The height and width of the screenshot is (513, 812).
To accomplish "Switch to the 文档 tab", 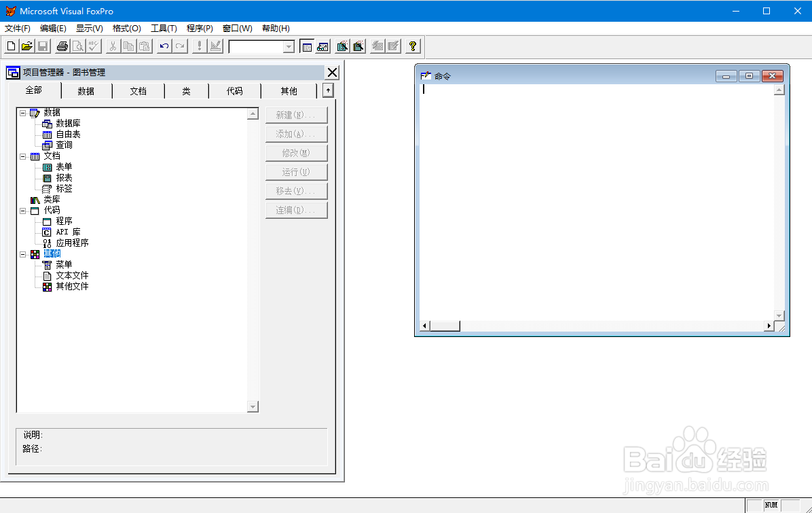I will 139,91.
